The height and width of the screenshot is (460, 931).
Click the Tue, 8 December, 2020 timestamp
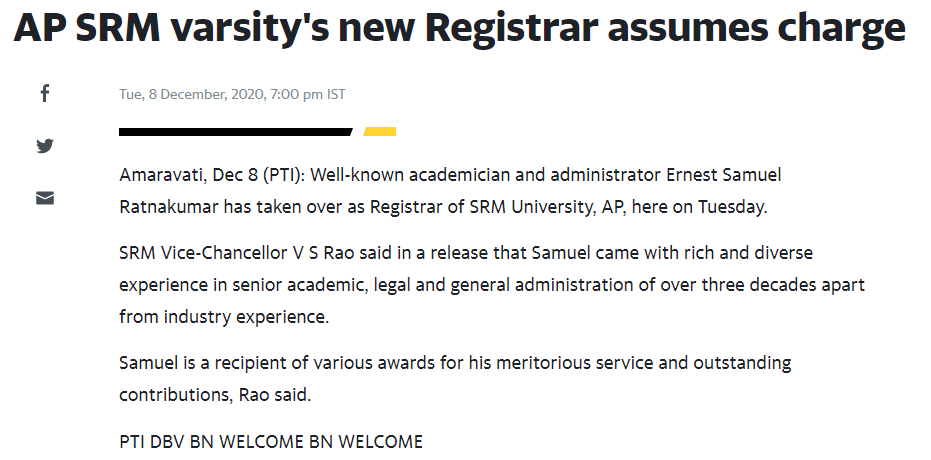point(232,95)
